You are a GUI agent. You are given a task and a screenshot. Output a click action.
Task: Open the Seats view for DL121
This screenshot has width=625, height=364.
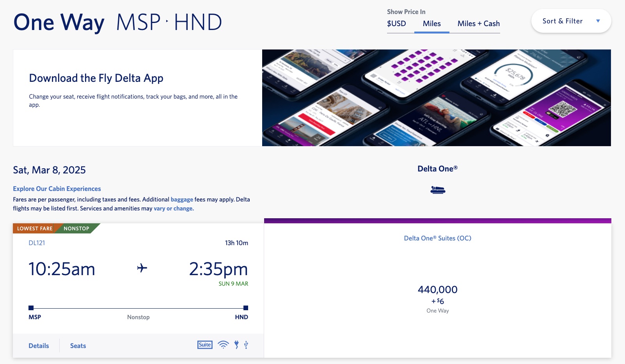pos(78,346)
